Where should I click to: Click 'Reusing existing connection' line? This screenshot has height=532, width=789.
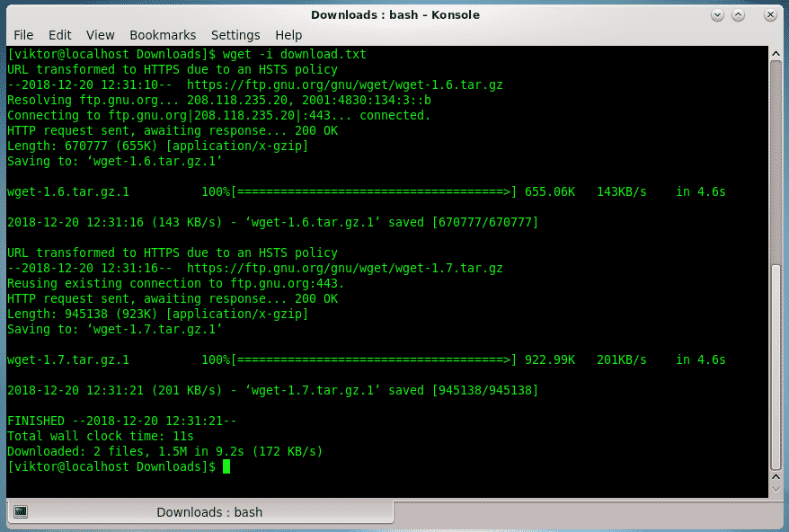(175, 283)
